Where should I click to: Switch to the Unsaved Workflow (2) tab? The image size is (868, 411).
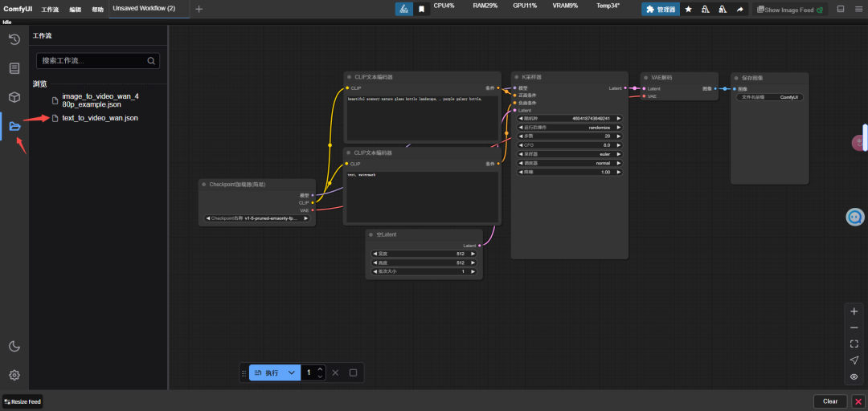coord(144,9)
